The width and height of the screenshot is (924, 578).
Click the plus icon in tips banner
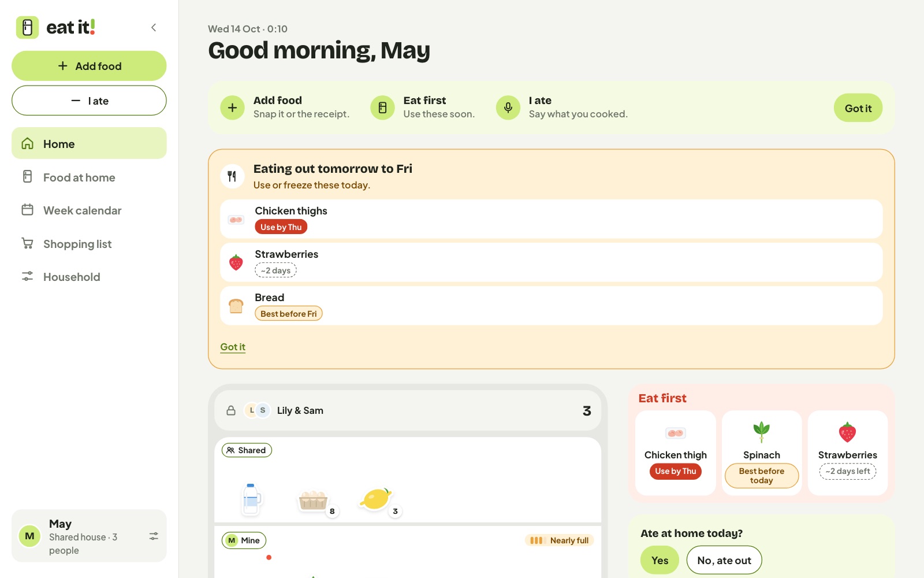232,108
